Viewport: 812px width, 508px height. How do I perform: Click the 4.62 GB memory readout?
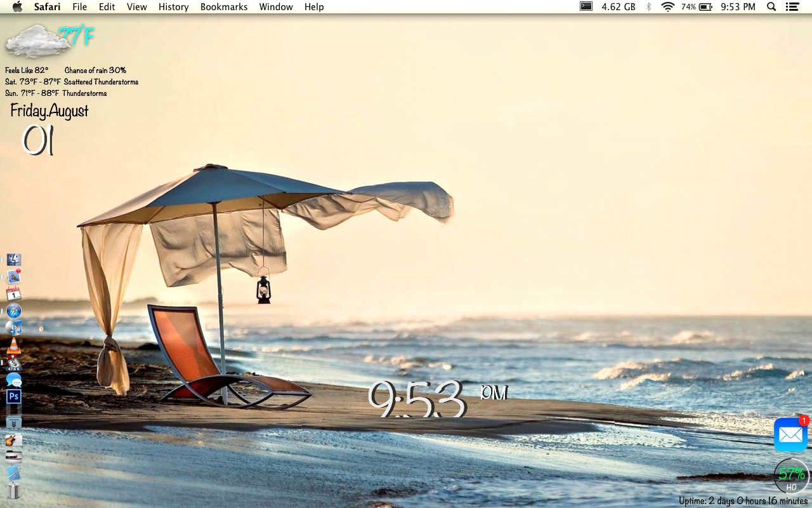619,7
